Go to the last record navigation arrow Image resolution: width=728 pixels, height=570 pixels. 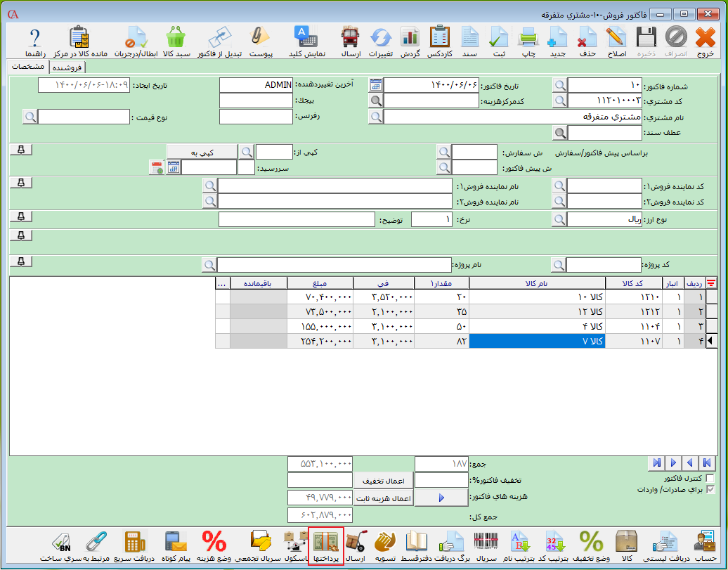pyautogui.click(x=657, y=462)
